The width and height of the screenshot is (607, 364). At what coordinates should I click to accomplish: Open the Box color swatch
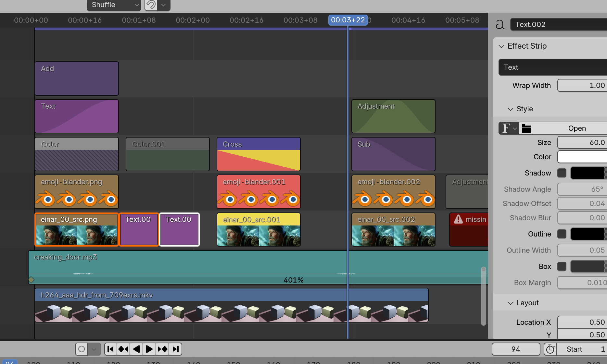click(x=588, y=266)
